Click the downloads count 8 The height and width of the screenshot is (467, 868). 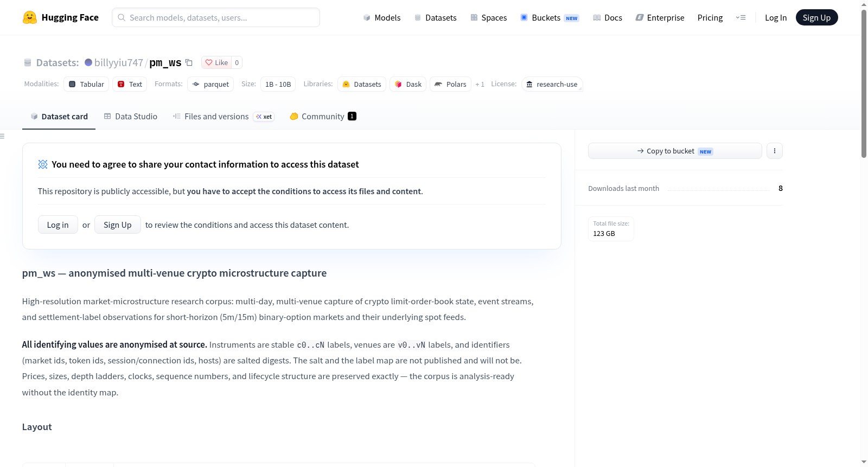click(x=781, y=188)
